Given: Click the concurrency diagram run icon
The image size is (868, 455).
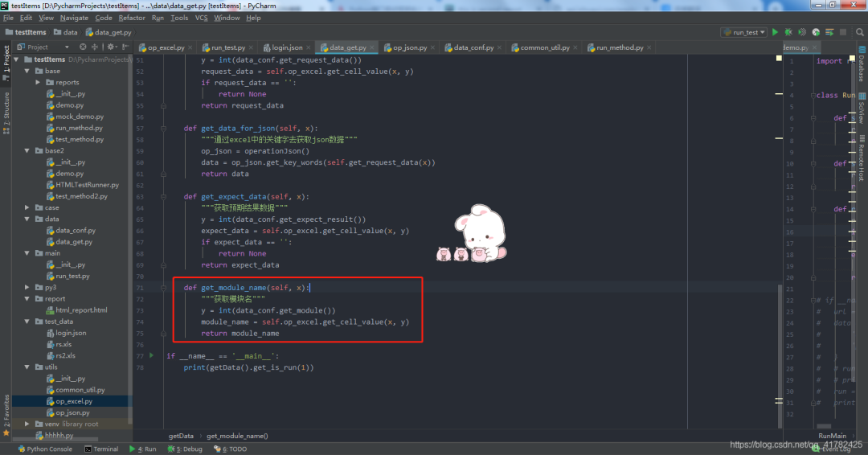Looking at the screenshot, I should tap(829, 32).
